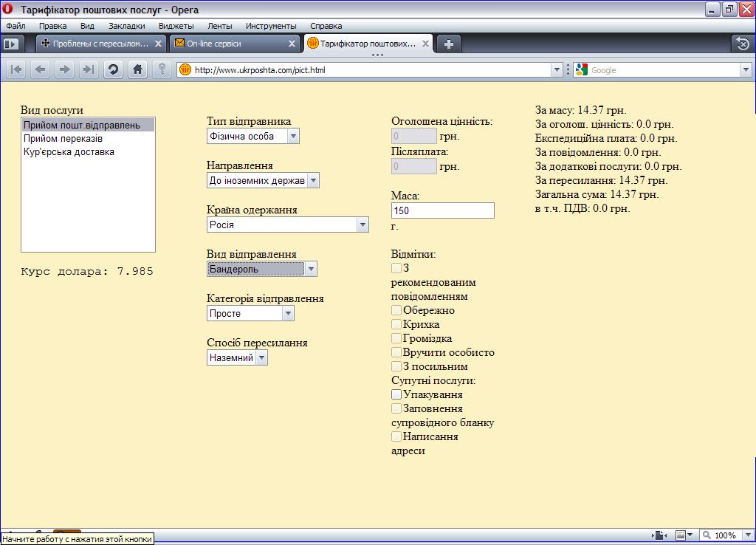Open the closed tabs trash icon

coord(742,44)
